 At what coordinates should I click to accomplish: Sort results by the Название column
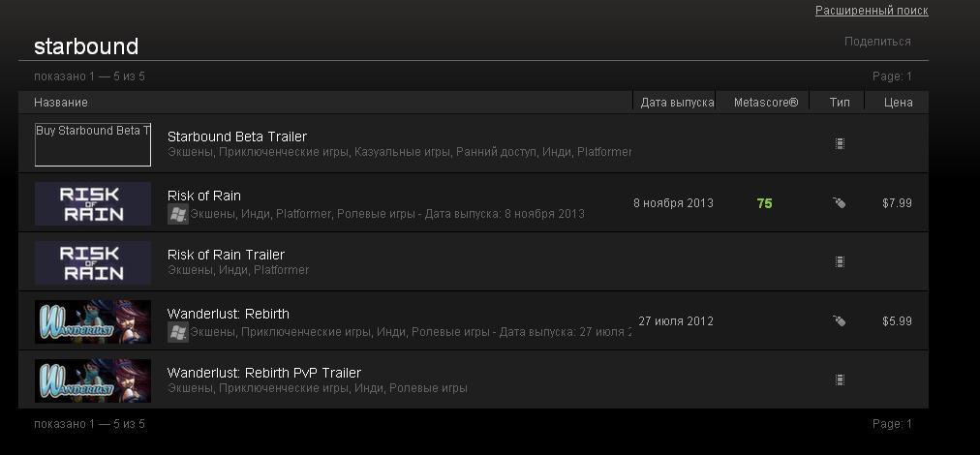tap(61, 103)
